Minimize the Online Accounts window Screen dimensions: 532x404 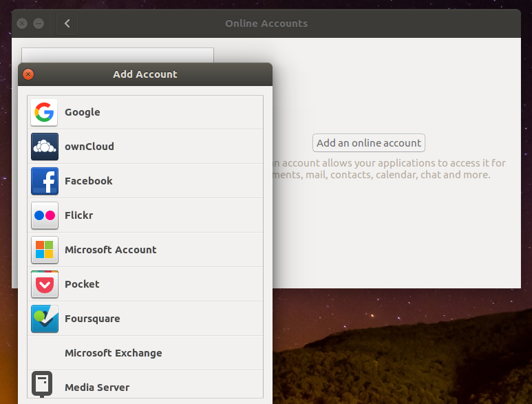click(x=39, y=23)
